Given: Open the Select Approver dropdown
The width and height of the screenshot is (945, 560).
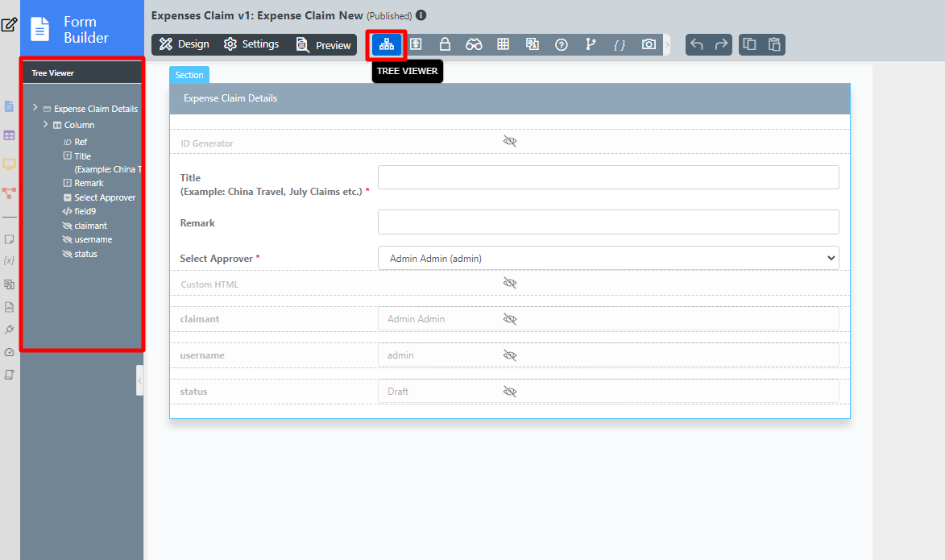Looking at the screenshot, I should pos(608,258).
